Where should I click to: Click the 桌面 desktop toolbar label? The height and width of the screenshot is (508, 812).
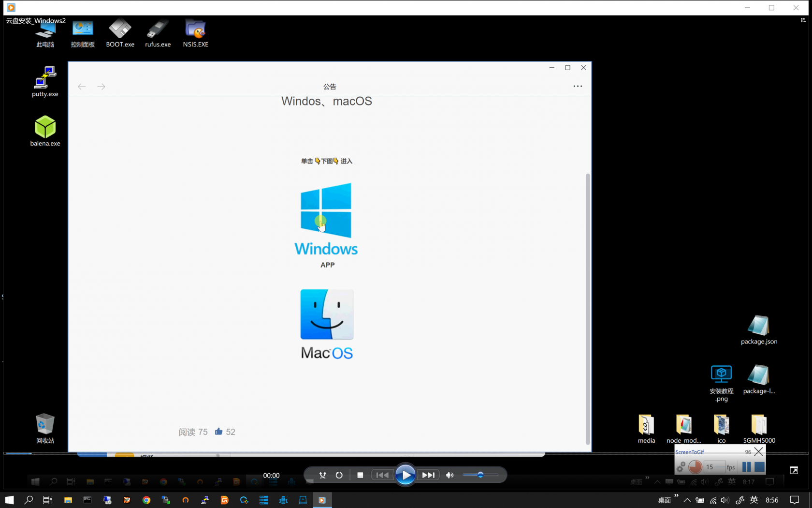(x=665, y=500)
